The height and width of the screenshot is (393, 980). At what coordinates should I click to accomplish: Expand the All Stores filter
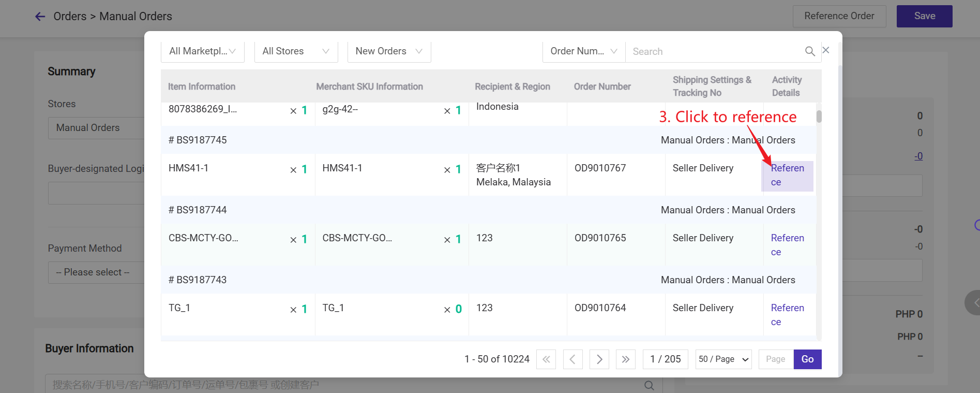pyautogui.click(x=296, y=51)
